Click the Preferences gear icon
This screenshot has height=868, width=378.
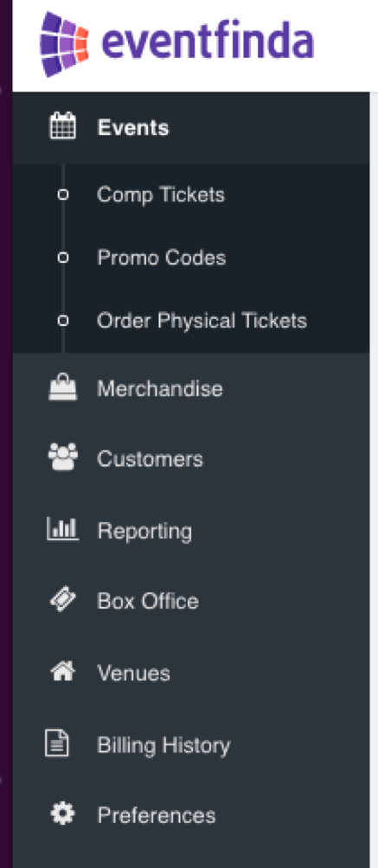(x=62, y=814)
